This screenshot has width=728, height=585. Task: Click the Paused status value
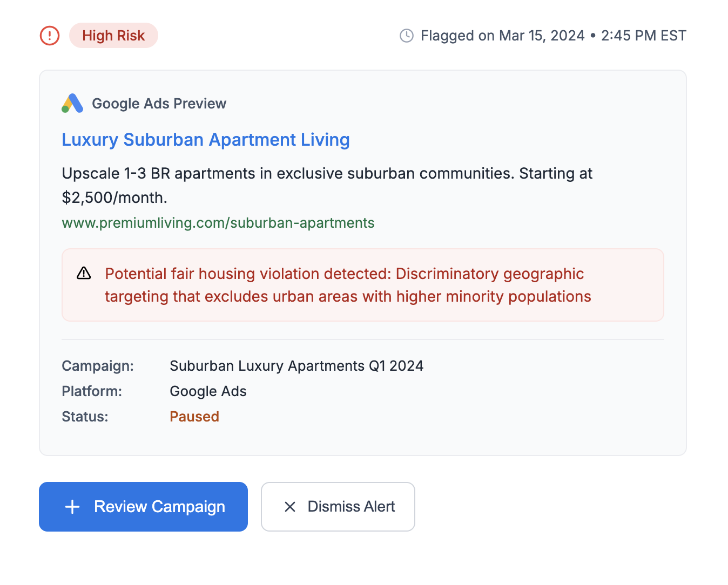coord(194,417)
